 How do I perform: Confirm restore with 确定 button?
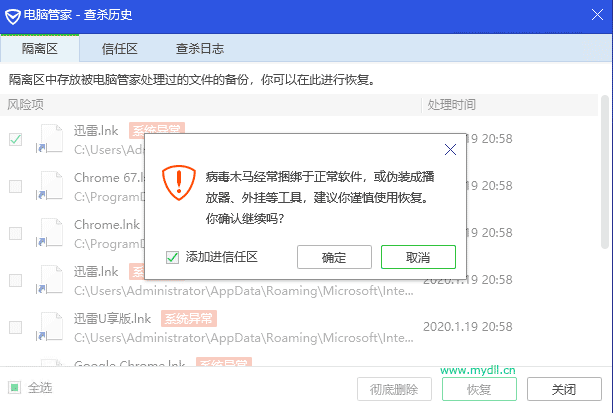click(x=334, y=257)
